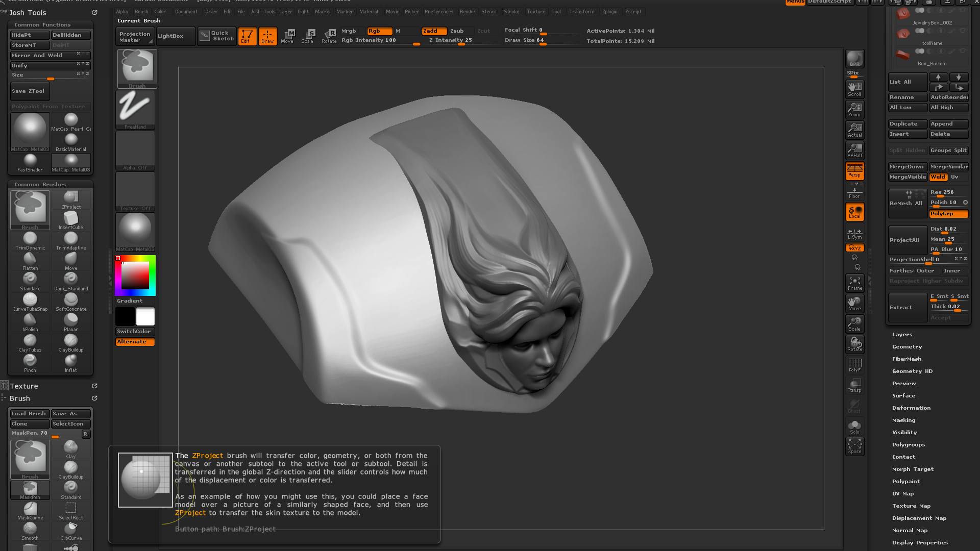Expand the Displacement Map subpalette

tap(919, 518)
